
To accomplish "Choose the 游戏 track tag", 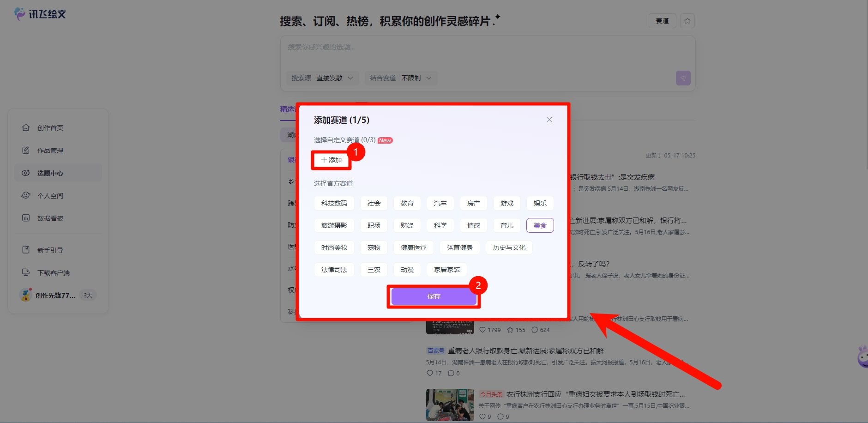I will [507, 203].
